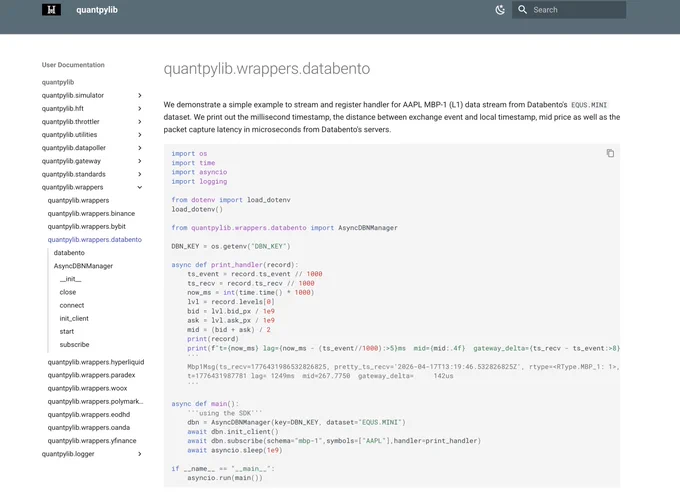Click the quantpylib logo icon
Screen dimensions: 680x497
pos(51,10)
